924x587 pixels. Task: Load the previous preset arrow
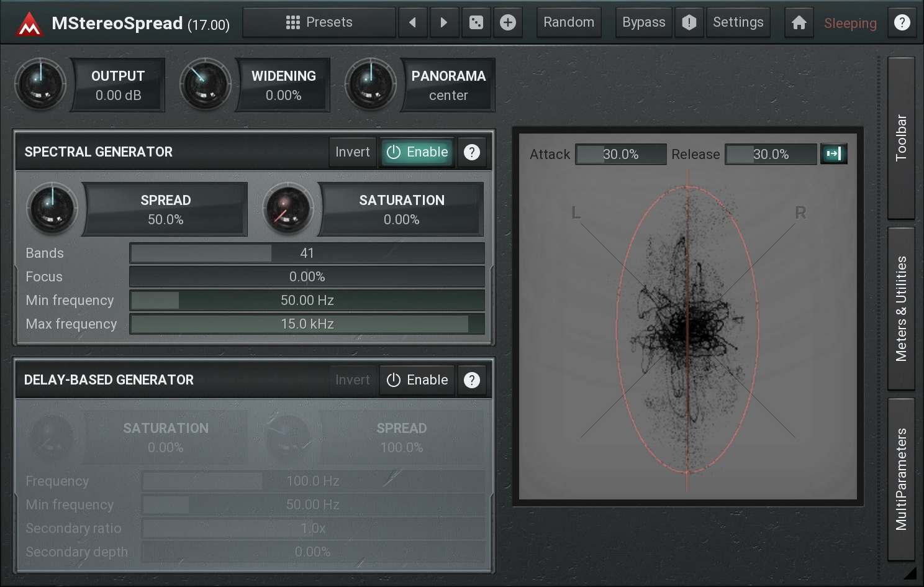pos(412,23)
